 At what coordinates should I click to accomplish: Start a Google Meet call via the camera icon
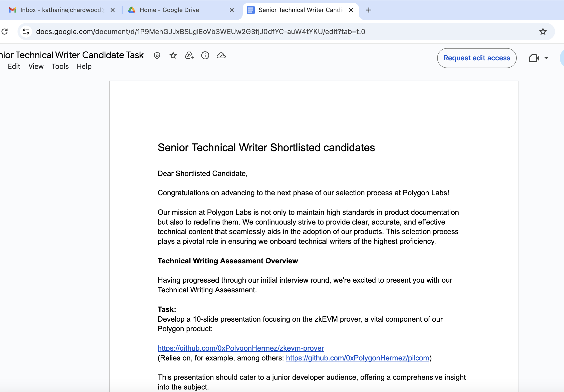point(534,58)
